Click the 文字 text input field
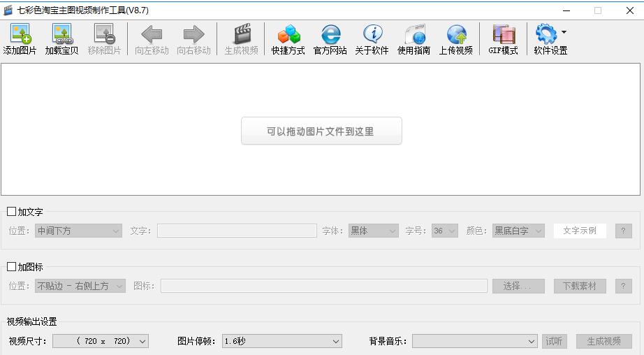 237,231
